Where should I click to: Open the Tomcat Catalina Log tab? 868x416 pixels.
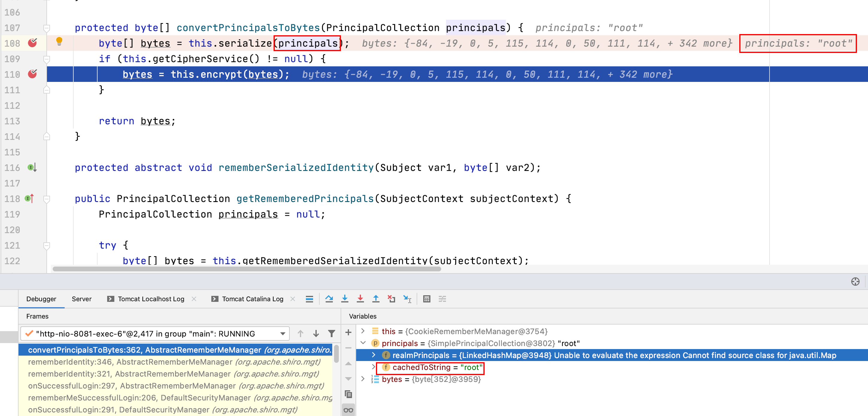(252, 299)
